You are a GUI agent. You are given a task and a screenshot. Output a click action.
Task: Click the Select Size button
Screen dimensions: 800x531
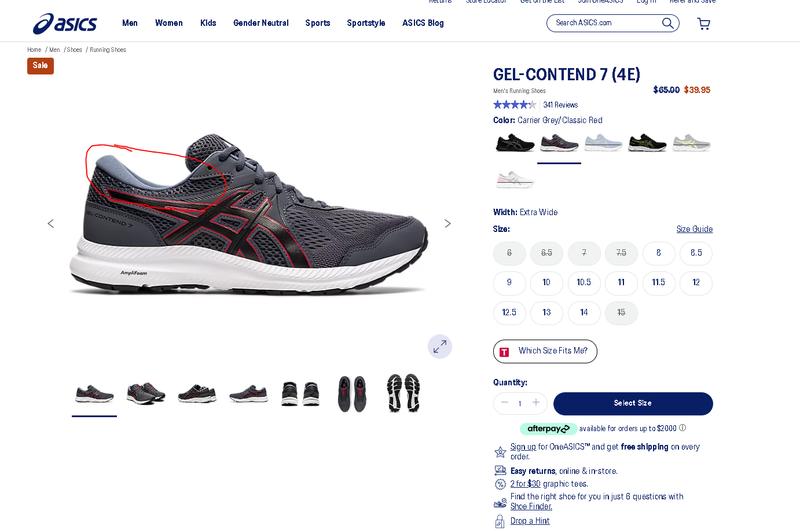point(633,403)
